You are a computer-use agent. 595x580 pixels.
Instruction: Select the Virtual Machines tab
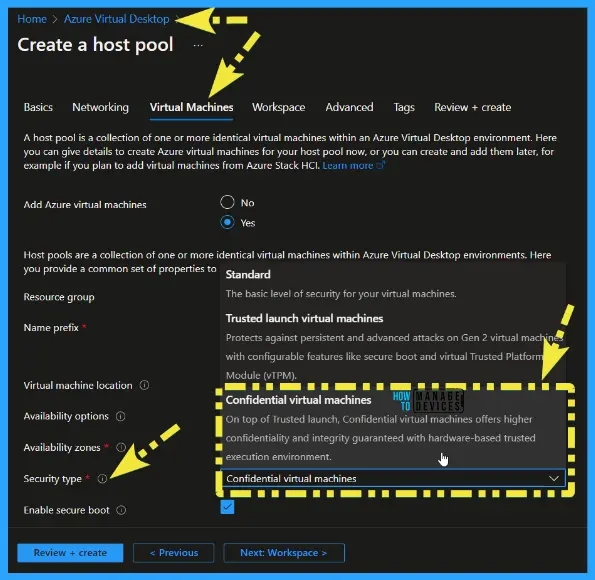click(191, 107)
